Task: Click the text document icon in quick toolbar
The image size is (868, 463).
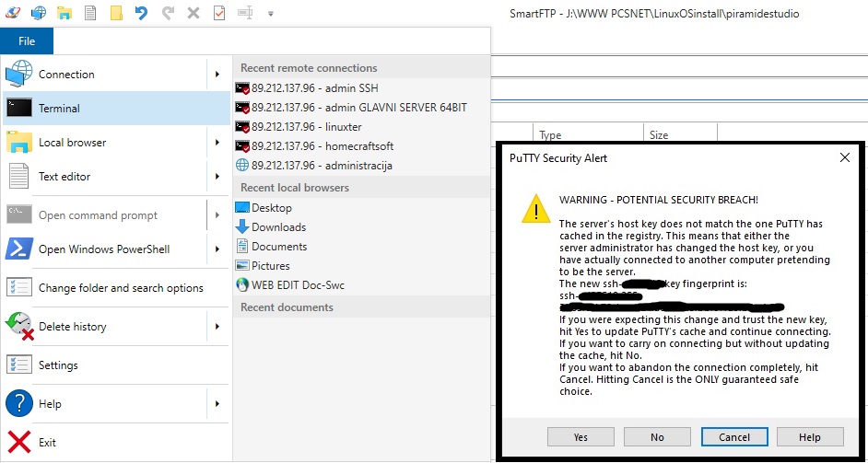Action: click(x=90, y=13)
